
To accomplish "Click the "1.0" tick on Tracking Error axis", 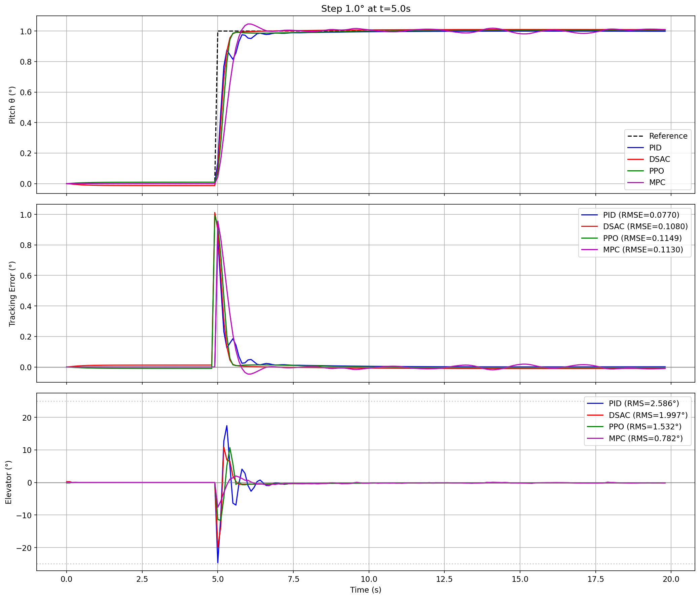I will tap(26, 215).
